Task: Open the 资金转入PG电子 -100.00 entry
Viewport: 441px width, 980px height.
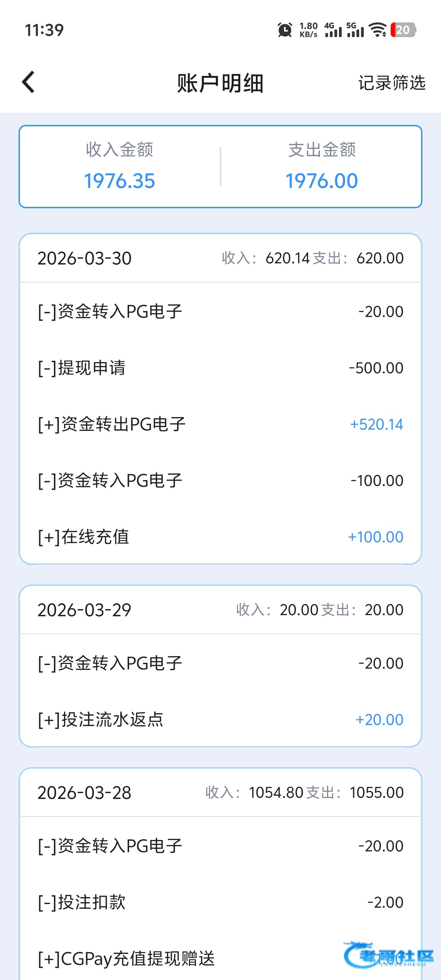Action: pyautogui.click(x=220, y=481)
